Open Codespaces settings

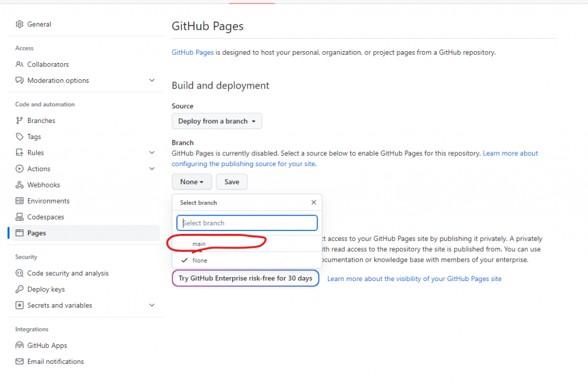46,217
